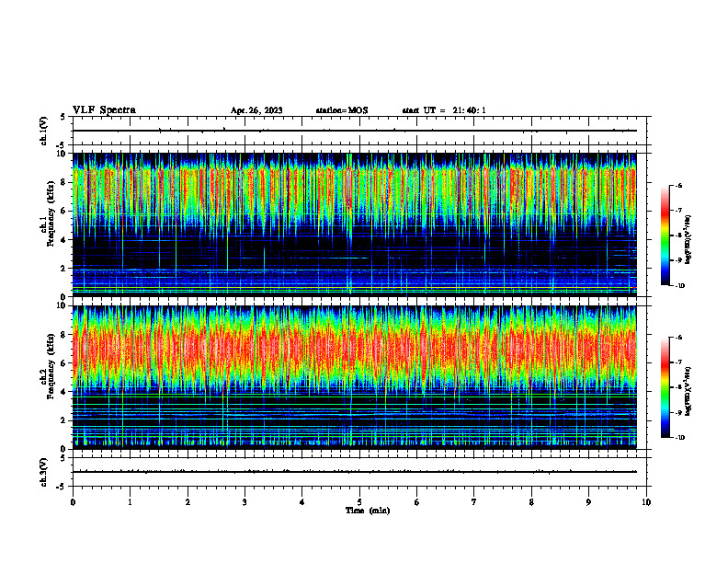Click the "0" tick on the Time axis
728x563 pixels.
coord(73,502)
